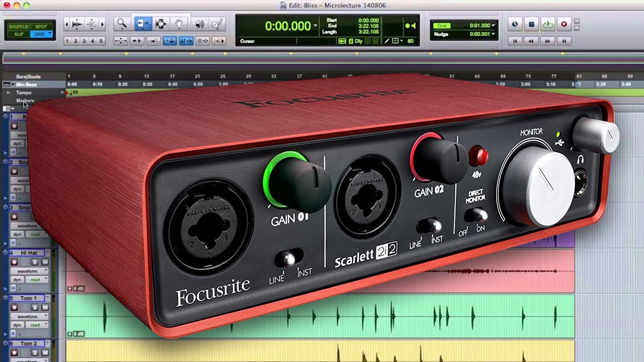Toggle Mirrored MIDI Editing button

153,41
